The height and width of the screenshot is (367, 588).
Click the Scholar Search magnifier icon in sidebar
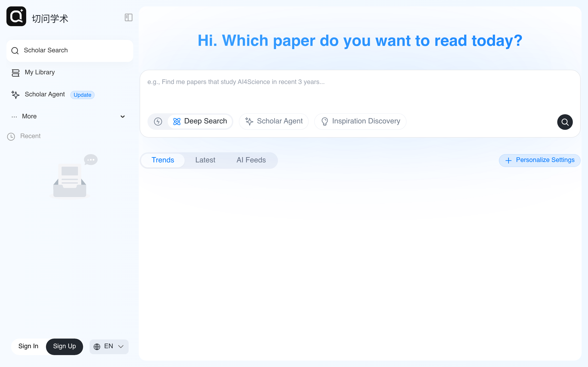click(x=15, y=51)
